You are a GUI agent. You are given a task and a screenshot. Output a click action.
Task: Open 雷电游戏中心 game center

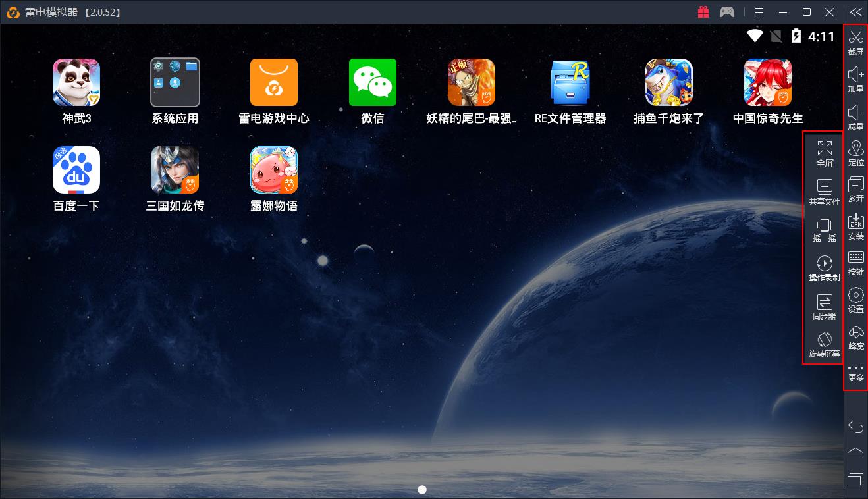[x=273, y=83]
